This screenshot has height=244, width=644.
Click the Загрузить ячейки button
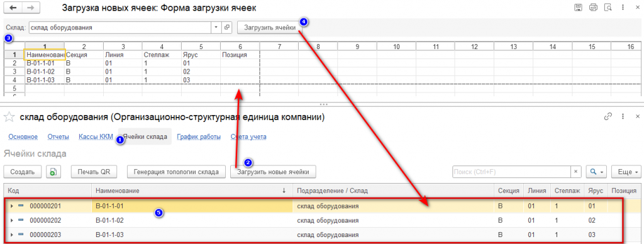click(270, 28)
